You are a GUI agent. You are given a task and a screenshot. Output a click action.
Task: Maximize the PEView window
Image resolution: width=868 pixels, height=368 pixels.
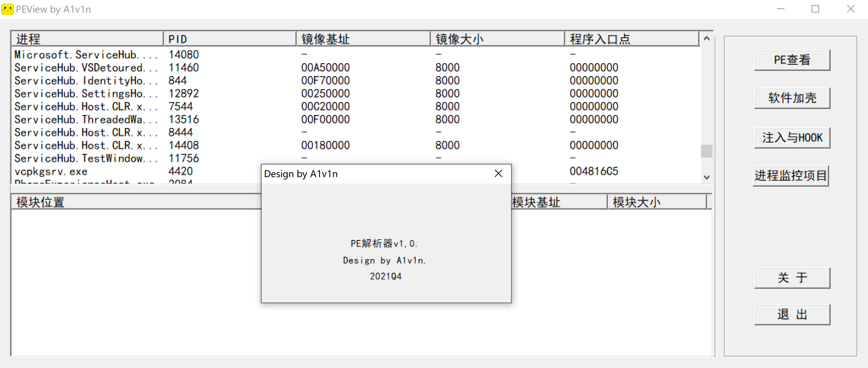[x=815, y=9]
